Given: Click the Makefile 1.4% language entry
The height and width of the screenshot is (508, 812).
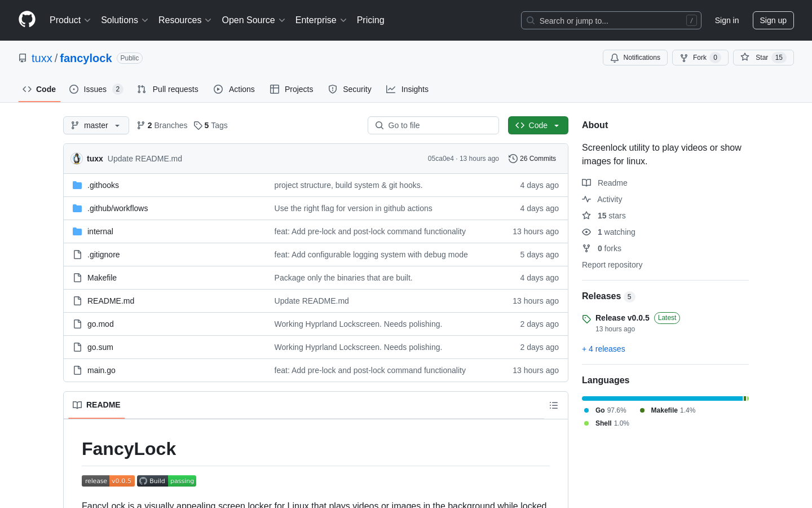Looking at the screenshot, I should 668,410.
